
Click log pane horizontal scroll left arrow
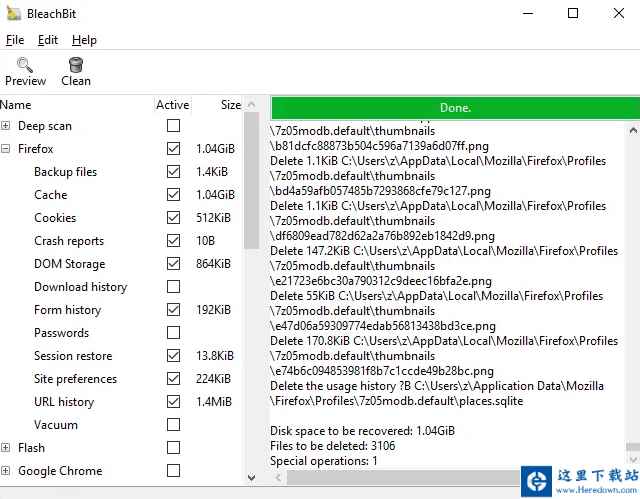coord(278,477)
